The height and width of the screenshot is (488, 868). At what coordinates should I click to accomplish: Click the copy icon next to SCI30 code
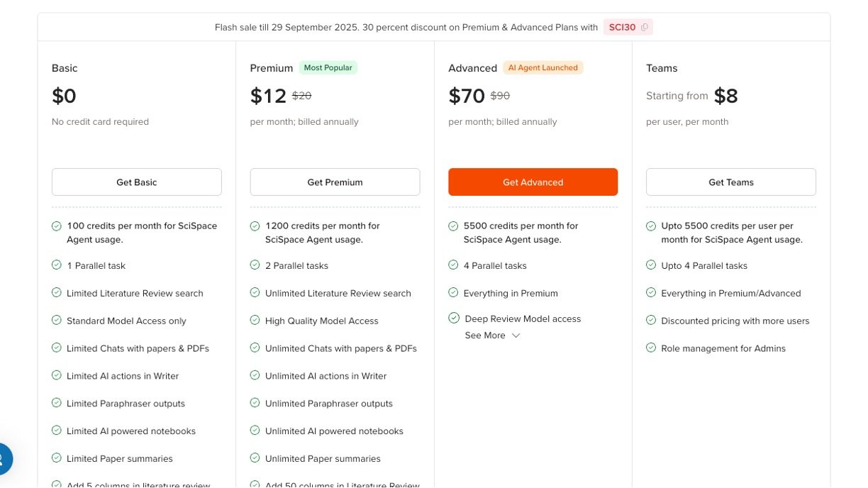(644, 28)
